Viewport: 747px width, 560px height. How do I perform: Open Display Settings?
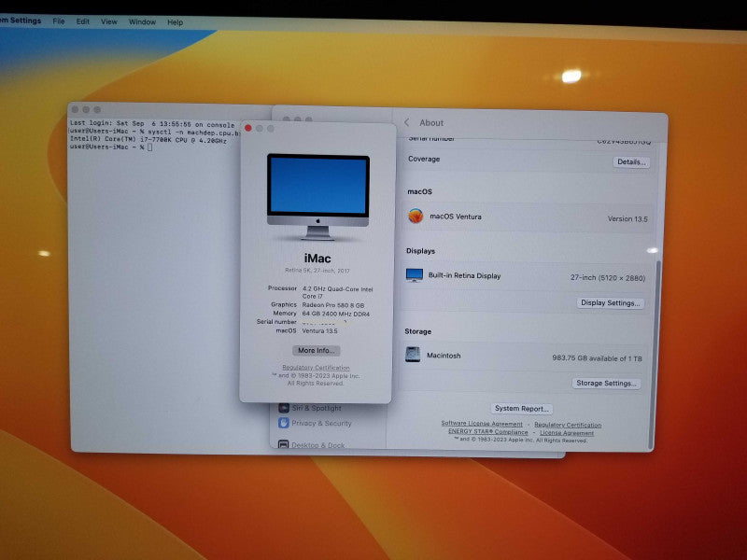[610, 302]
